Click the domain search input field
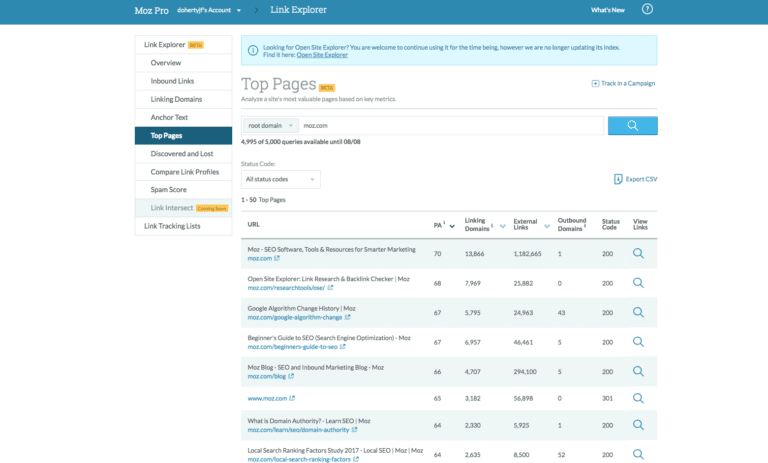 click(451, 125)
